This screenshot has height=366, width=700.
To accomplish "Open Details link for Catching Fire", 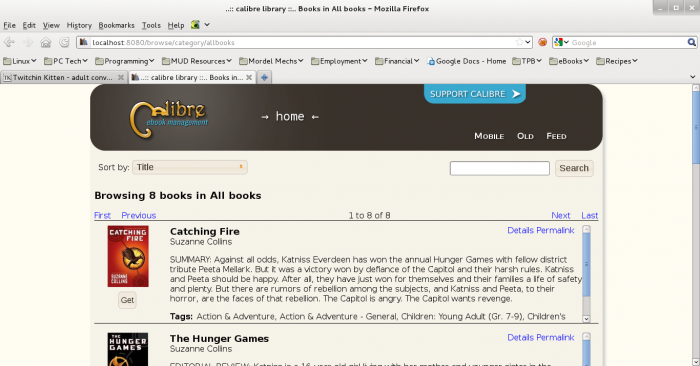I will pos(521,230).
